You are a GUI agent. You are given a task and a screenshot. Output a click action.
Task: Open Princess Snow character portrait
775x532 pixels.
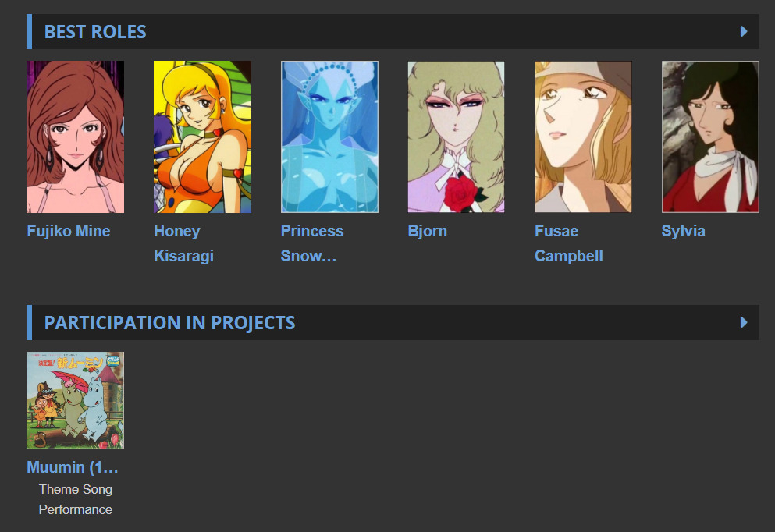(x=329, y=137)
